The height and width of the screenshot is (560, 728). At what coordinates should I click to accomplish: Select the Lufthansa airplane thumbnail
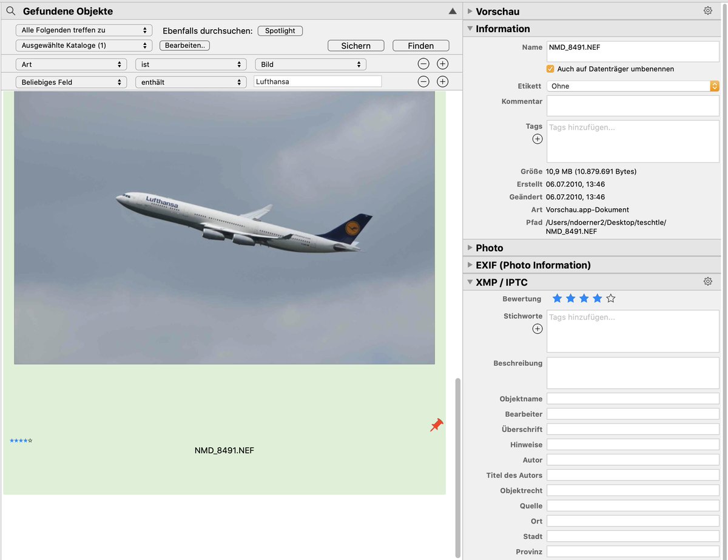(224, 228)
